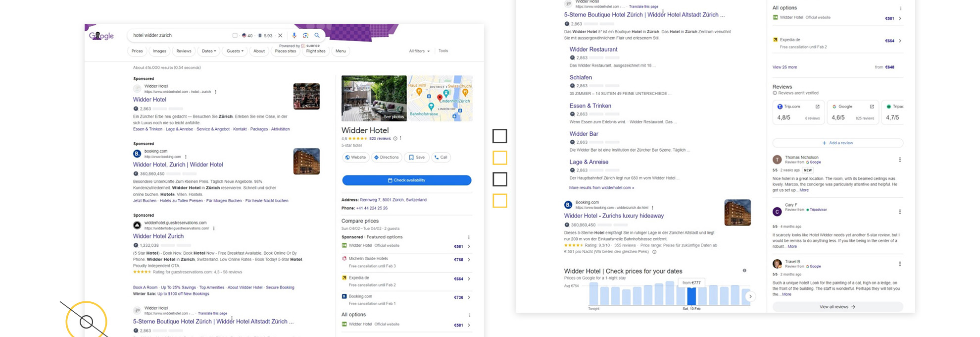The width and height of the screenshot is (980, 337).
Task: Click the info icon on the Check prices chart
Action: [x=744, y=271]
